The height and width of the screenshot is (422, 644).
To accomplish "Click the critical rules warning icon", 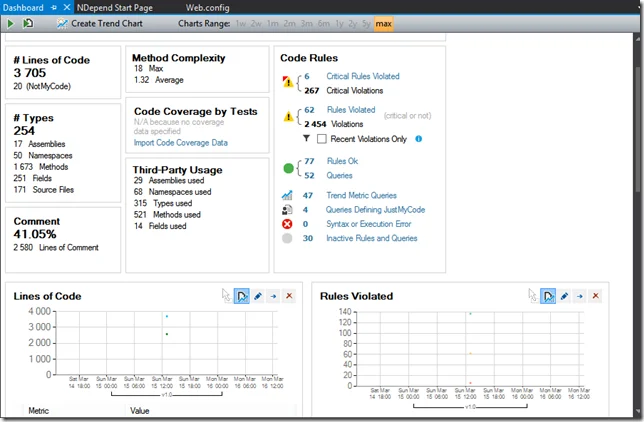I will point(288,81).
